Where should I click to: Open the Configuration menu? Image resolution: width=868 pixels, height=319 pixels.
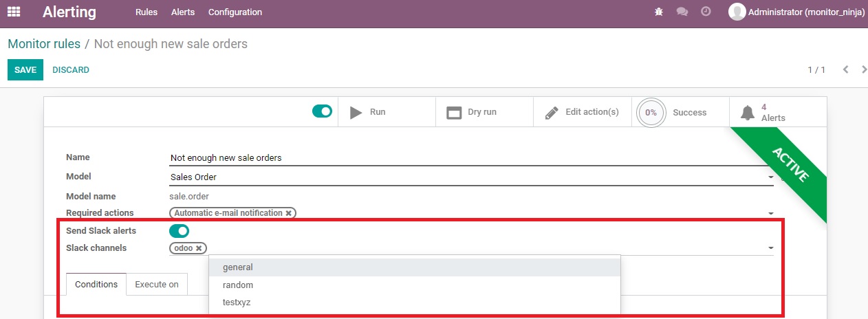235,12
